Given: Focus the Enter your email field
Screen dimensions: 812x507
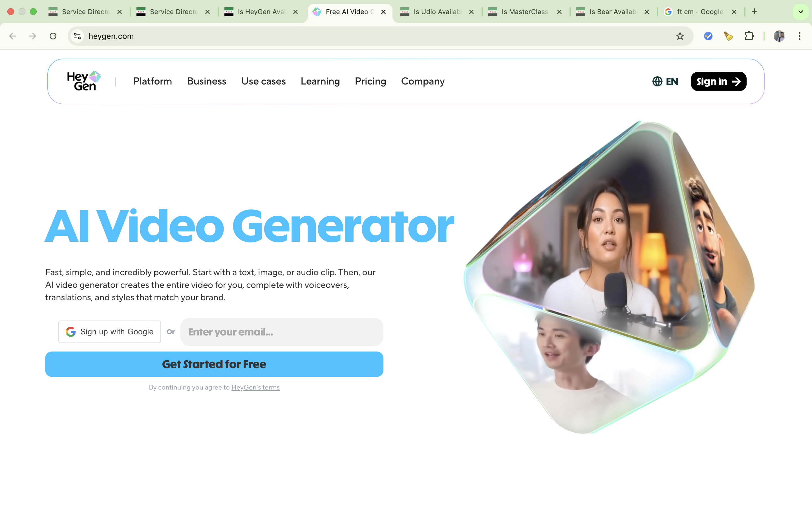Looking at the screenshot, I should [282, 332].
